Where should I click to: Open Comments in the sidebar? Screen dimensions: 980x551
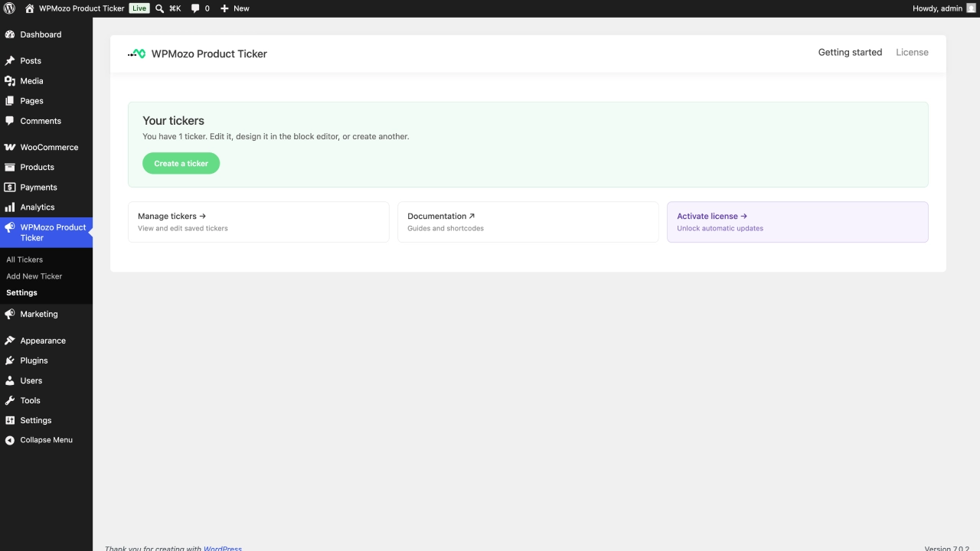(46, 121)
